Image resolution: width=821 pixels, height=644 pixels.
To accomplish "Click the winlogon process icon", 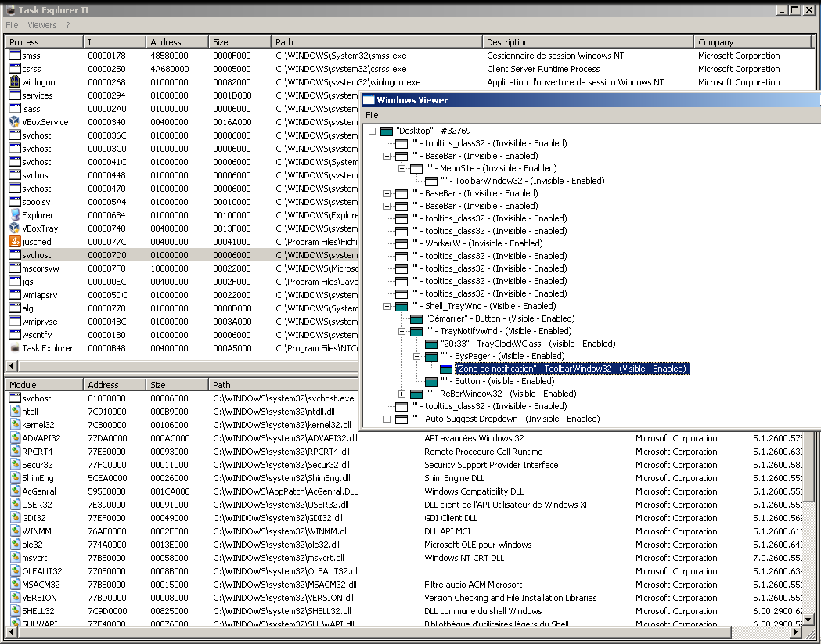I will click(15, 82).
